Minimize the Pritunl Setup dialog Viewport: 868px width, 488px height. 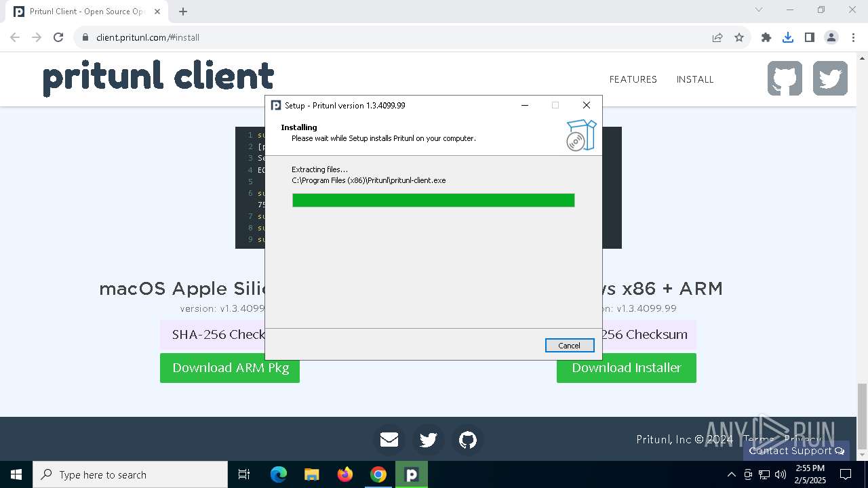[525, 105]
